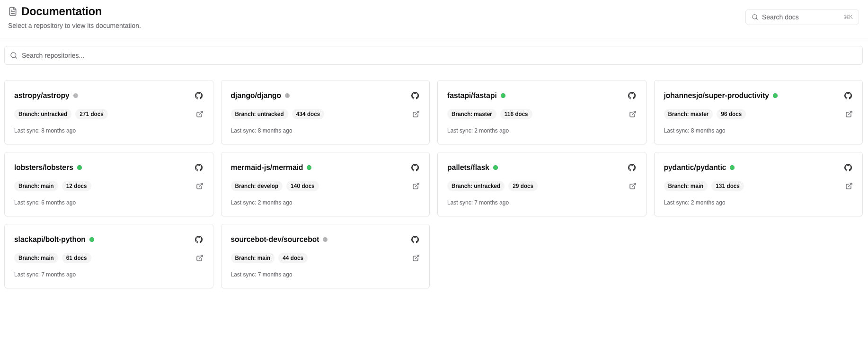
Task: Open the pydantic/pydantic repository title
Action: point(695,168)
